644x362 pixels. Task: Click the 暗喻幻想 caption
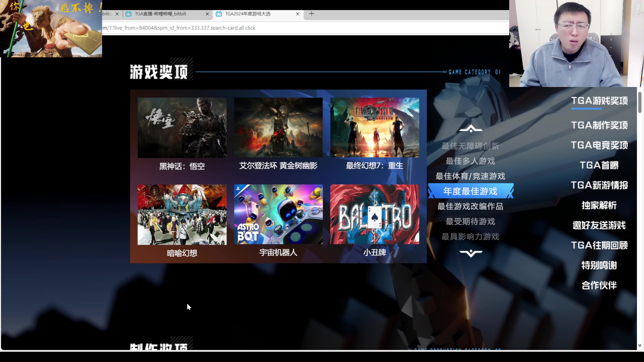(182, 253)
